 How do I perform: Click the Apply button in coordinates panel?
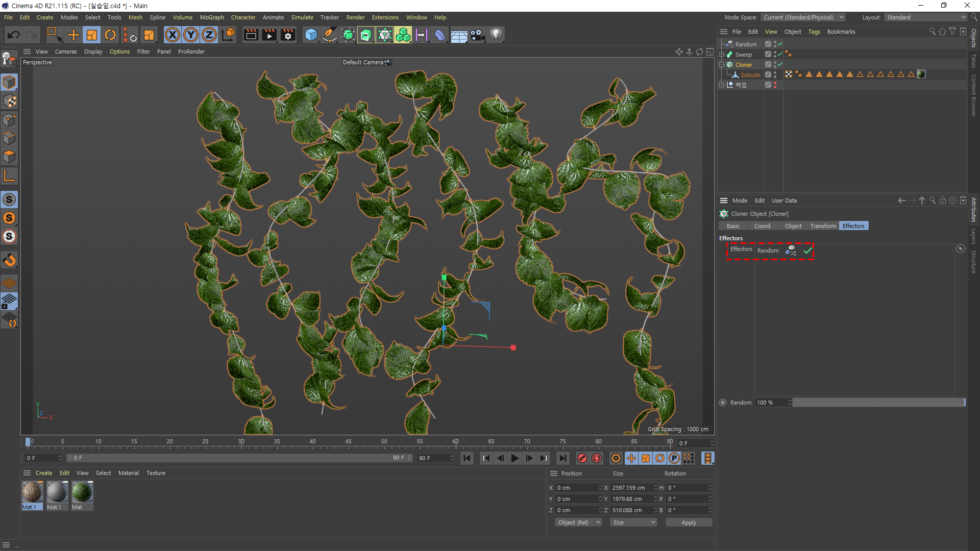click(689, 522)
